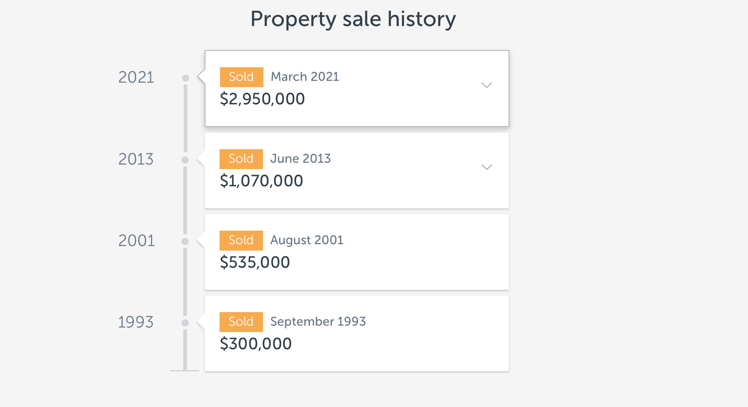
Task: Click the Sold badge for March 2021
Action: 241,77
